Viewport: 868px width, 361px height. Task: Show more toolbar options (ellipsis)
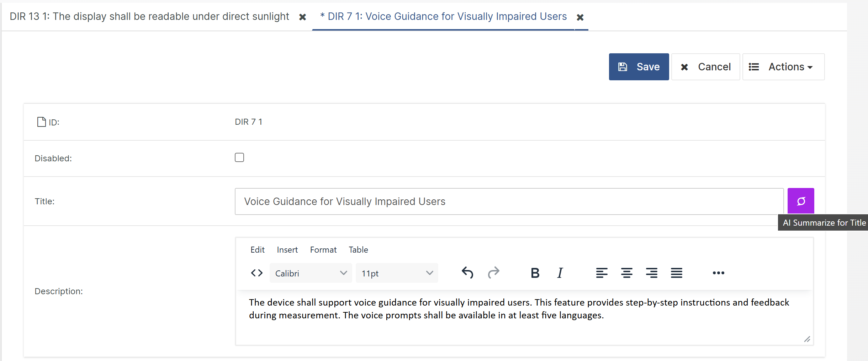718,273
